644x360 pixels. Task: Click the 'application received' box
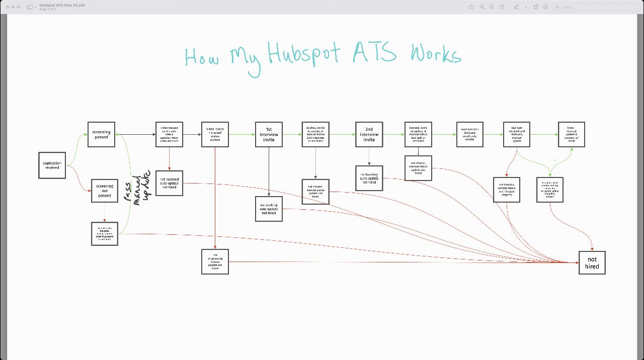click(52, 165)
